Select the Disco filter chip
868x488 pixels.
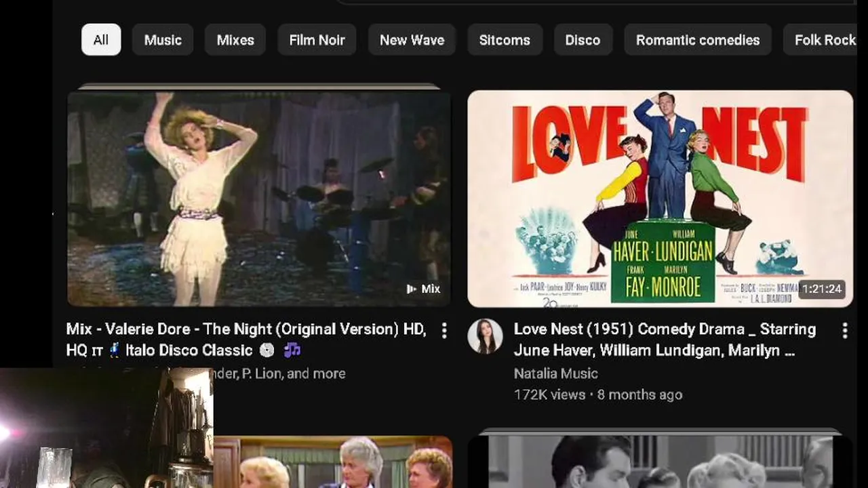click(583, 40)
